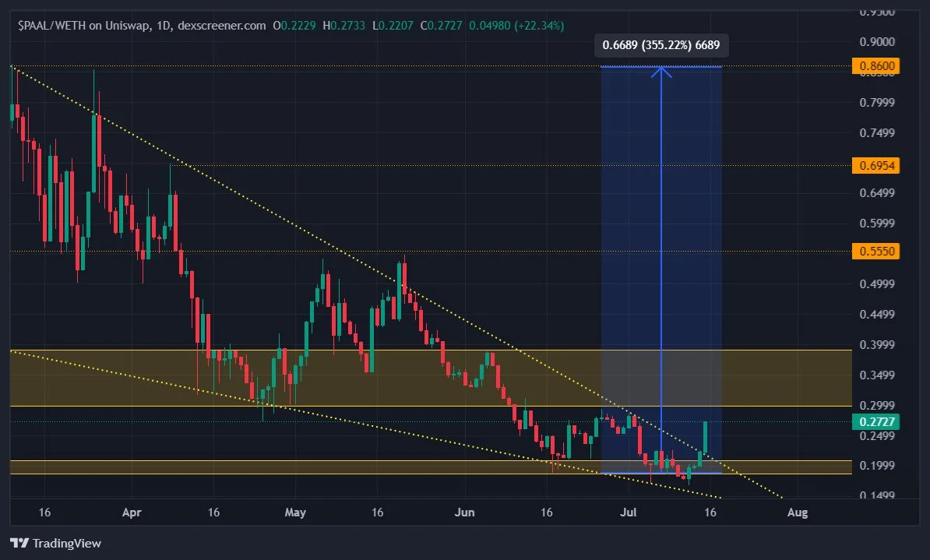Click the +22.34% change value

(540, 26)
